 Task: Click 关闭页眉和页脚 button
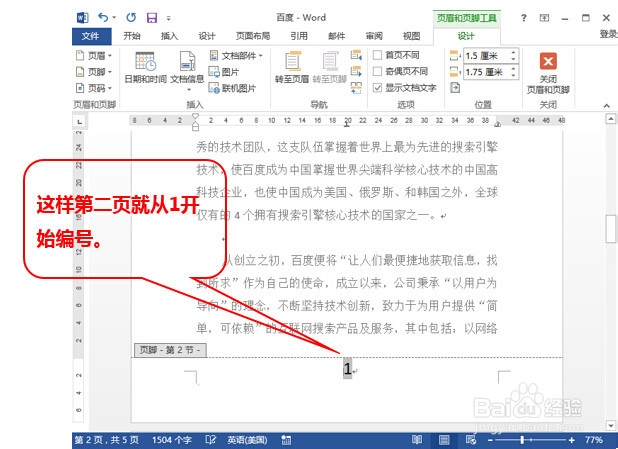pyautogui.click(x=548, y=73)
